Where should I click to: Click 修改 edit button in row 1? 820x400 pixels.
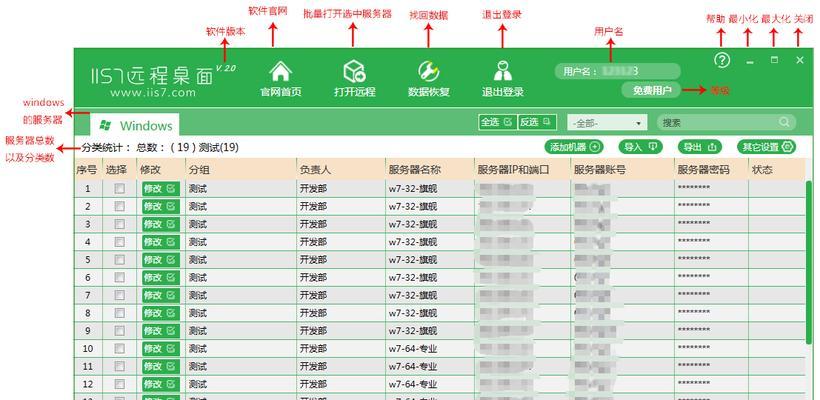tap(161, 189)
